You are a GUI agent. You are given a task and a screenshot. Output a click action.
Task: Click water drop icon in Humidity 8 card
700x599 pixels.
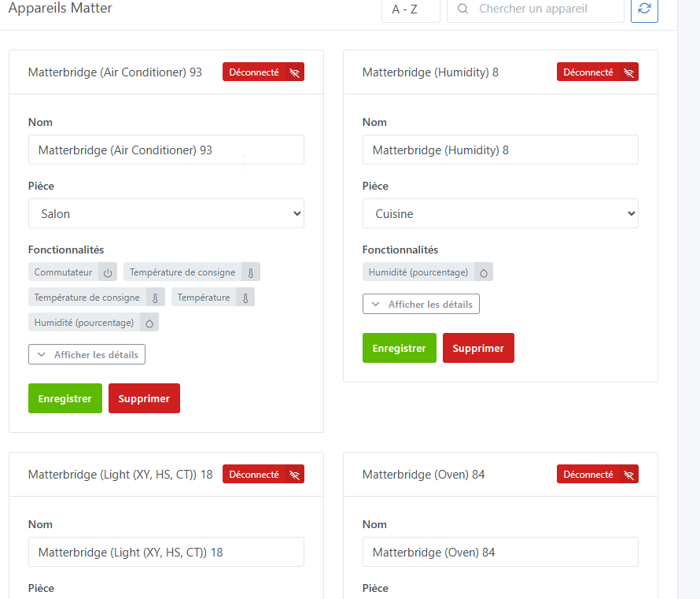click(484, 272)
